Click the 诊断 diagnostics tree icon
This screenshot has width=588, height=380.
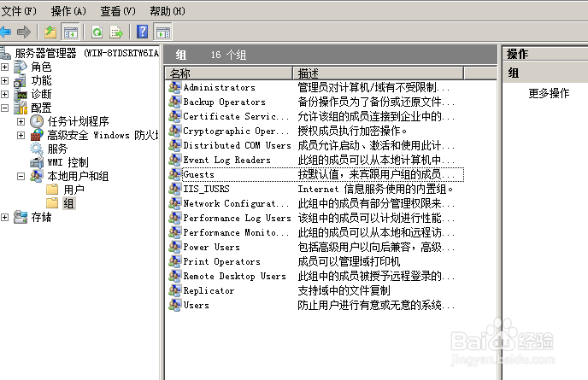(x=21, y=94)
